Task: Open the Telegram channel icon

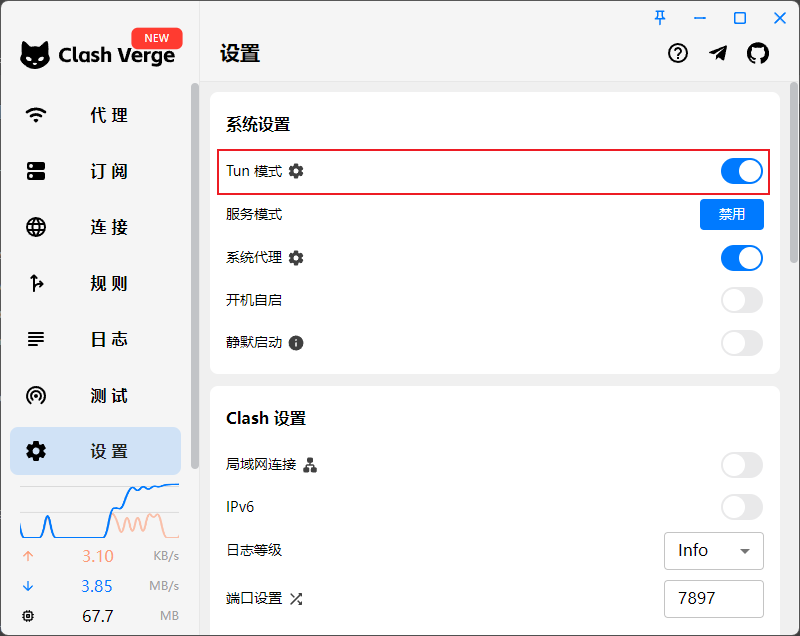Action: [718, 53]
